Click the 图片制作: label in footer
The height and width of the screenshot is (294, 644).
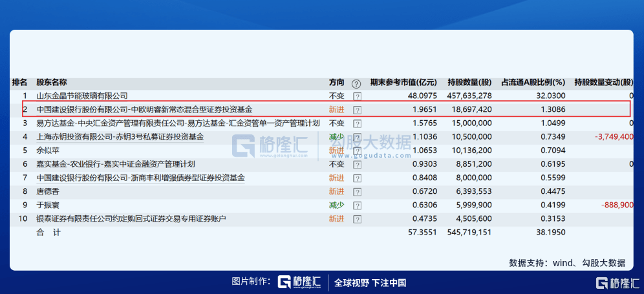point(251,282)
